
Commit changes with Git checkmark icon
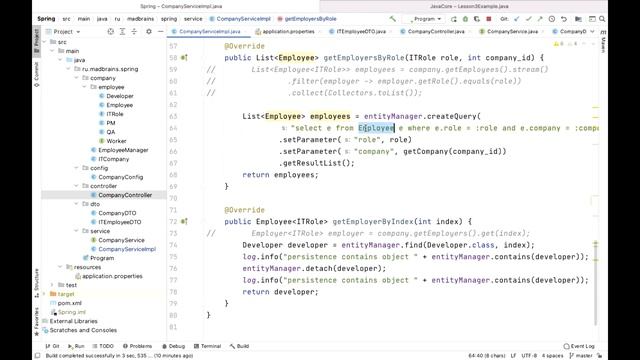[x=529, y=19]
